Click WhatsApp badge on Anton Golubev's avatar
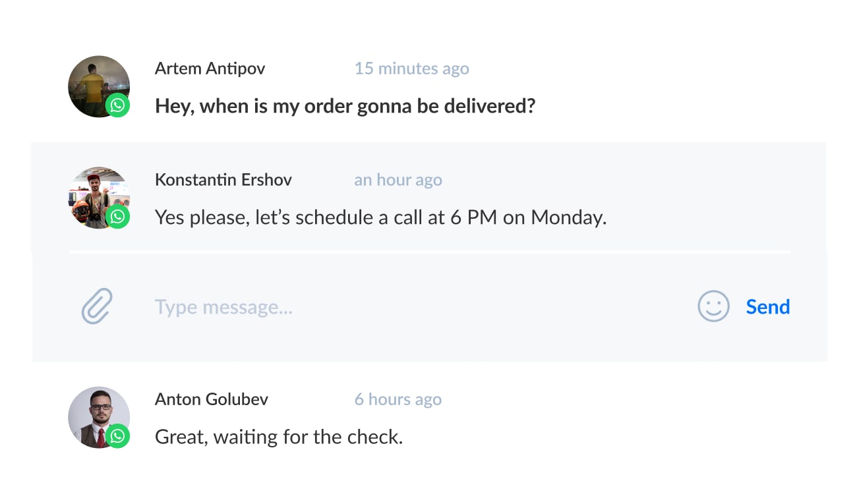Viewport: 857px width, 504px height. (x=118, y=436)
